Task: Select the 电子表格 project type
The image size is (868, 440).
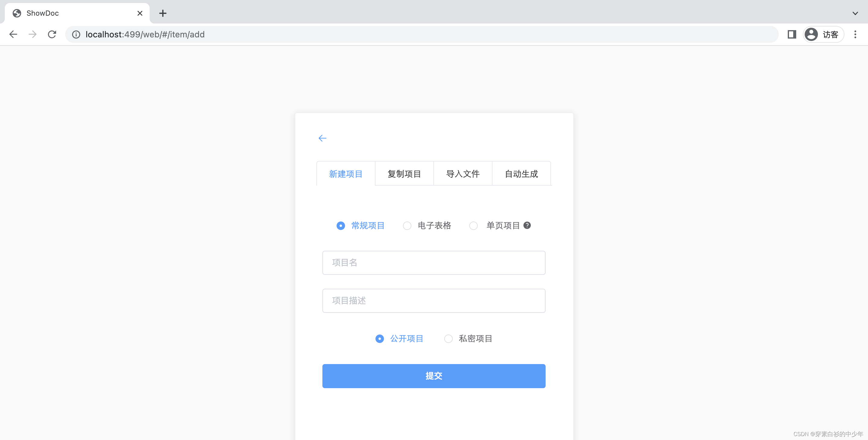Action: (407, 225)
